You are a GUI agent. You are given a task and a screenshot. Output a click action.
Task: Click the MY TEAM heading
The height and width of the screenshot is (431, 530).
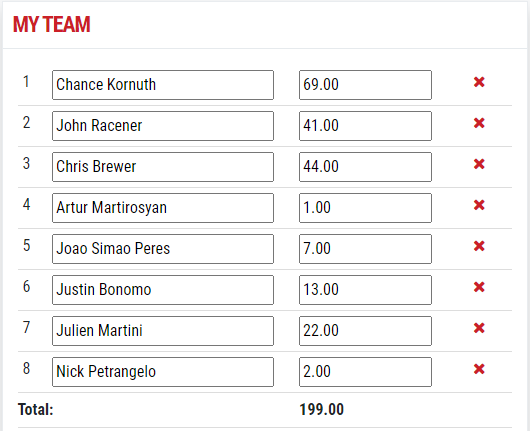(52, 24)
